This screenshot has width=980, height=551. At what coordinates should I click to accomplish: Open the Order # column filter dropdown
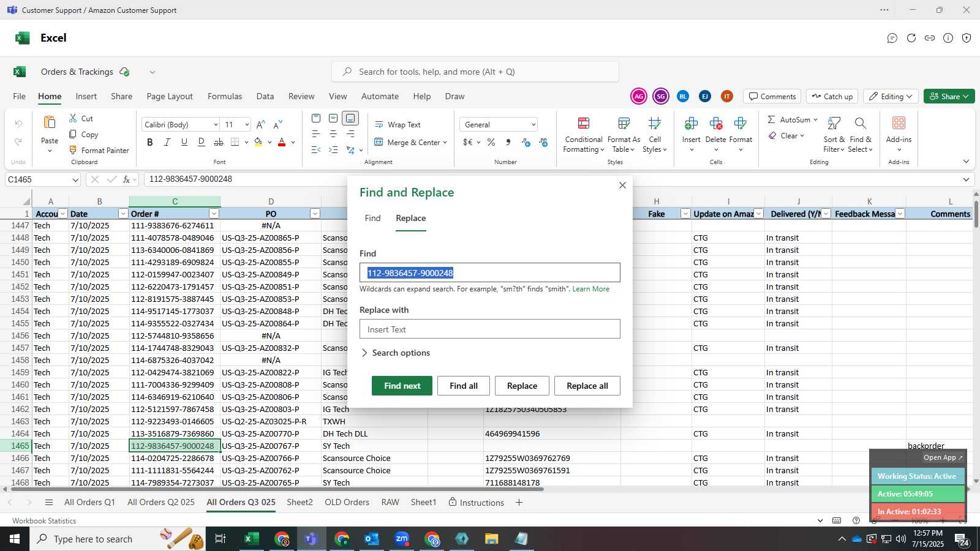tap(214, 214)
